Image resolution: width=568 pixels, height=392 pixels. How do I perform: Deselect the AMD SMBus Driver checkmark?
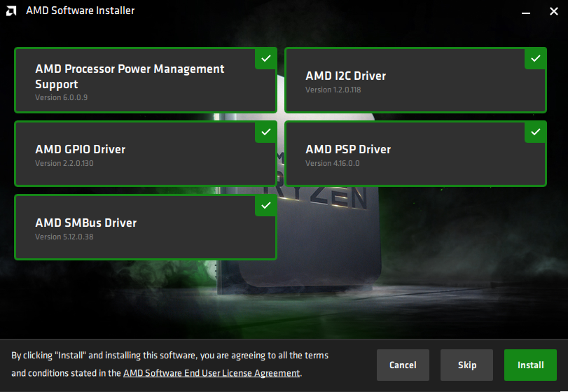coord(266,205)
